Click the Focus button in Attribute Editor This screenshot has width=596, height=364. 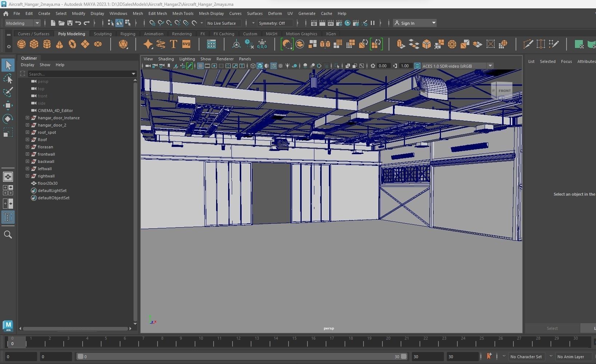point(566,61)
